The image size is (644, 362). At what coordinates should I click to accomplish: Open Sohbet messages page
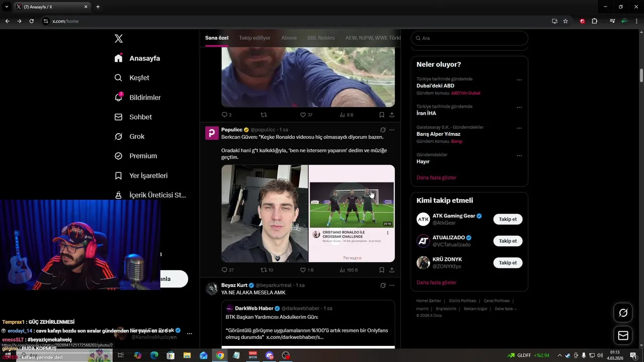tap(133, 117)
